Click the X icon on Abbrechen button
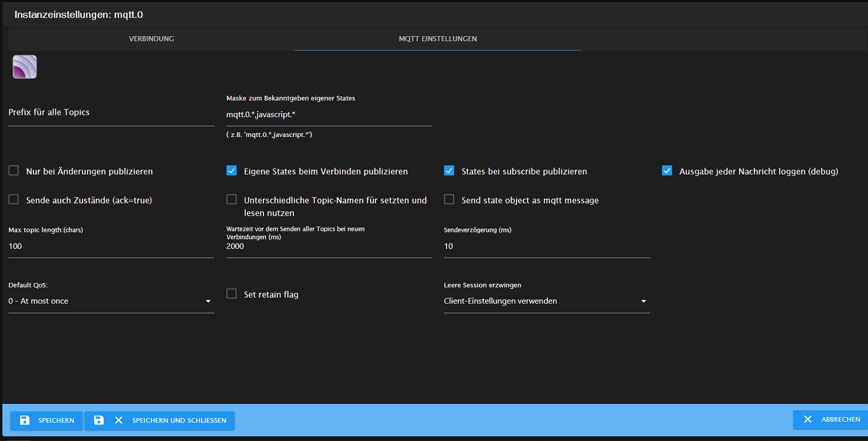 tap(807, 419)
